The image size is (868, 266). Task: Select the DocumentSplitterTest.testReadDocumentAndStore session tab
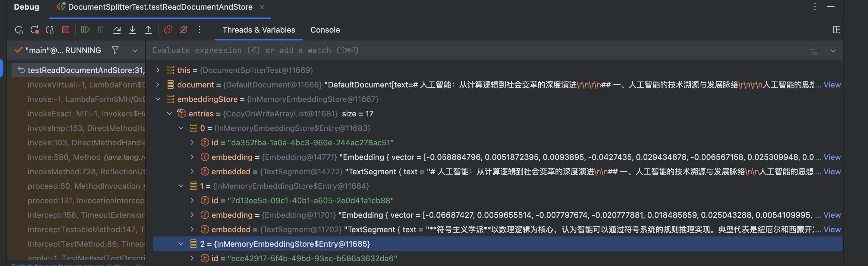point(160,7)
